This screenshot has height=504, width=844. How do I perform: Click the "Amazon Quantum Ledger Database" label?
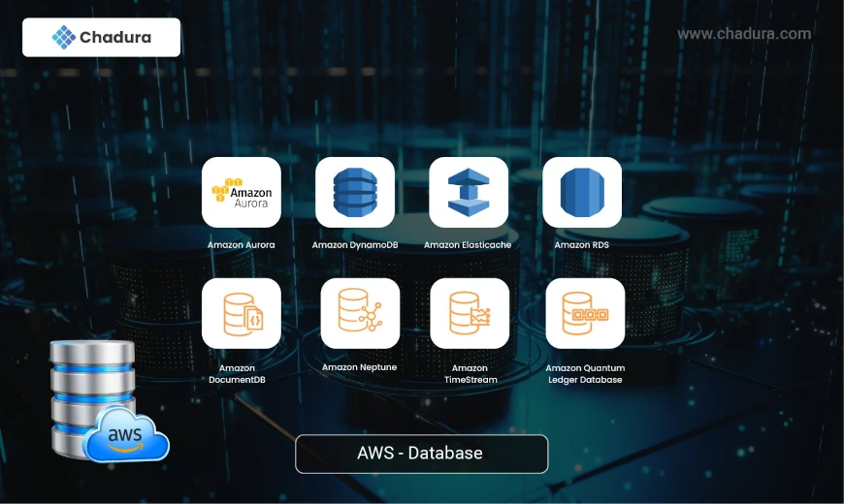click(585, 374)
